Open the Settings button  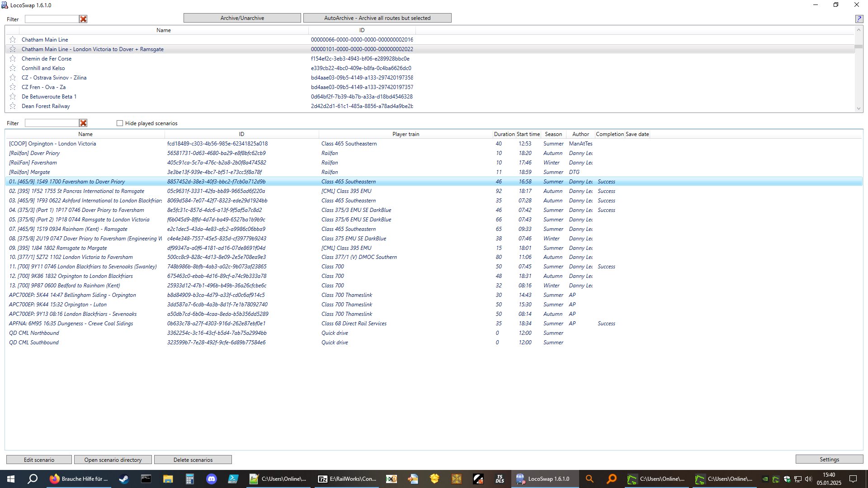click(x=829, y=460)
